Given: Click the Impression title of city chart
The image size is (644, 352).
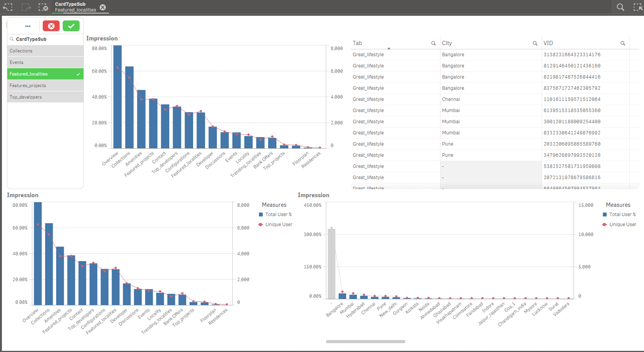Looking at the screenshot, I should (x=314, y=195).
